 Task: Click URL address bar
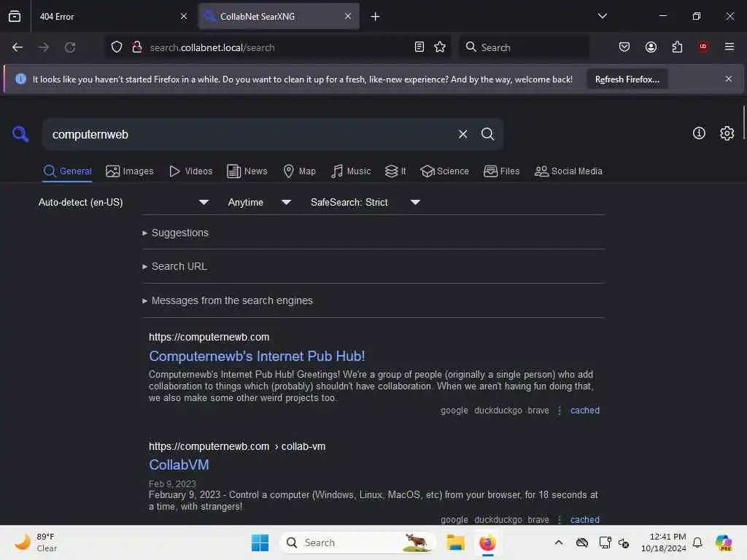click(279, 47)
